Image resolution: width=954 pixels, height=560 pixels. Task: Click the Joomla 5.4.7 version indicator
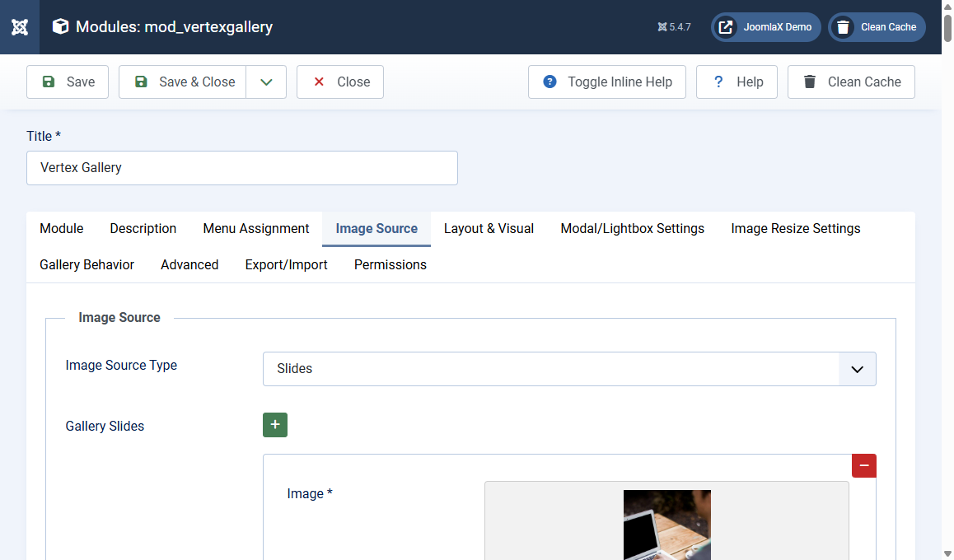(x=674, y=26)
